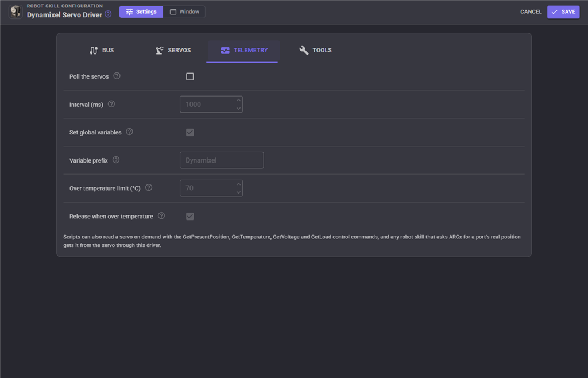This screenshot has width=588, height=378.
Task: Show help for Poll the servos
Action: click(x=117, y=76)
